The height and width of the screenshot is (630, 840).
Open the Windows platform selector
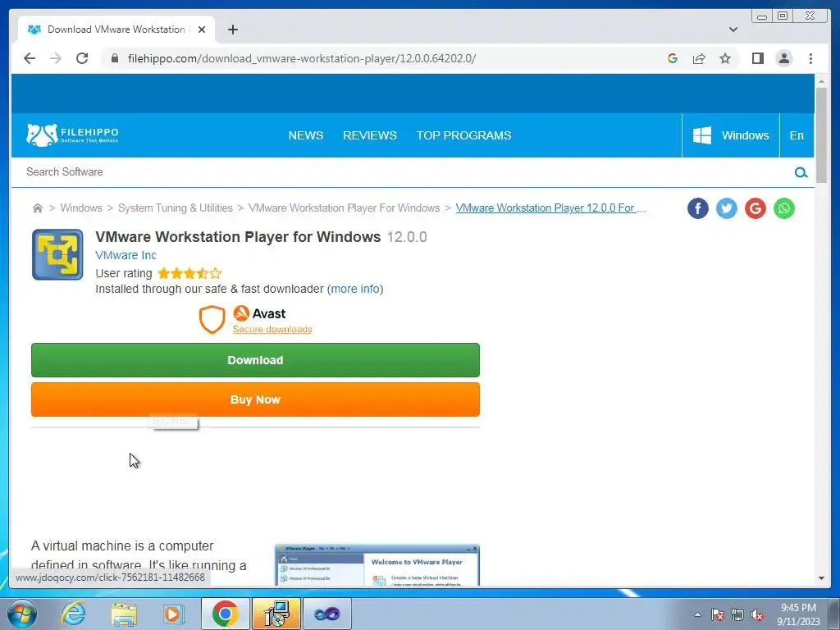731,135
